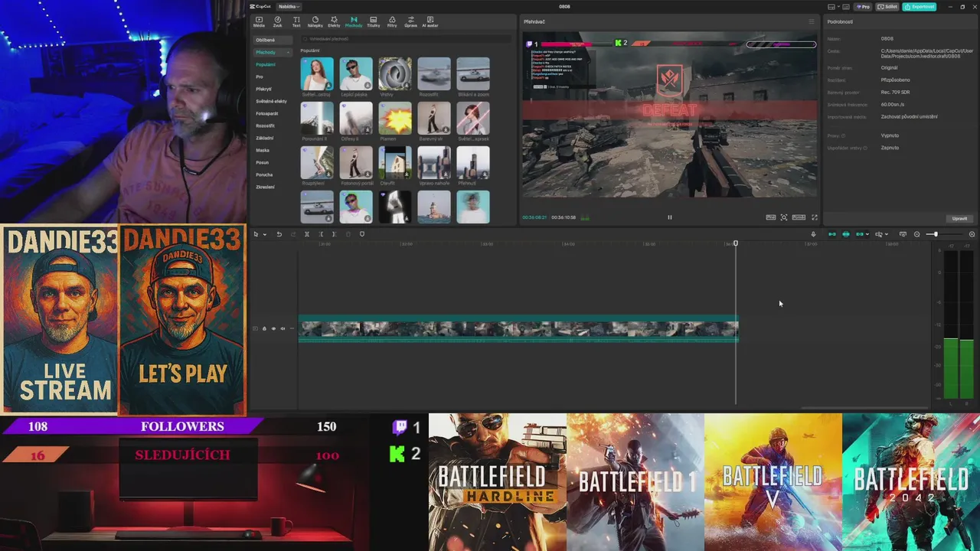Image resolution: width=980 pixels, height=551 pixels.
Task: Click the timeline zoom-out magnifier icon
Action: click(917, 234)
